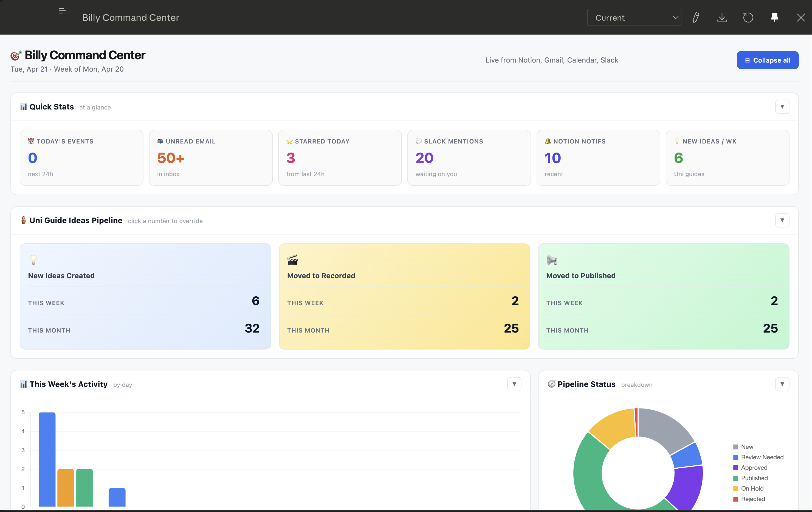This screenshot has width=812, height=512.
Task: Click Slack Mentions value 20
Action: click(x=425, y=158)
